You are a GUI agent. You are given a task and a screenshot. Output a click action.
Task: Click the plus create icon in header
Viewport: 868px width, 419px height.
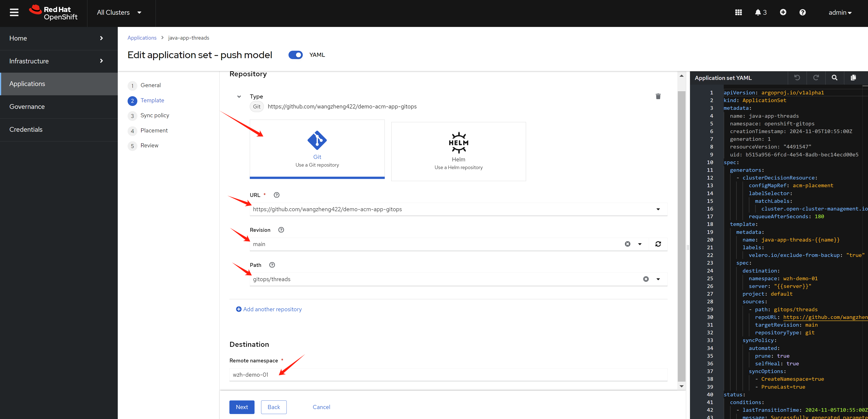pos(783,12)
